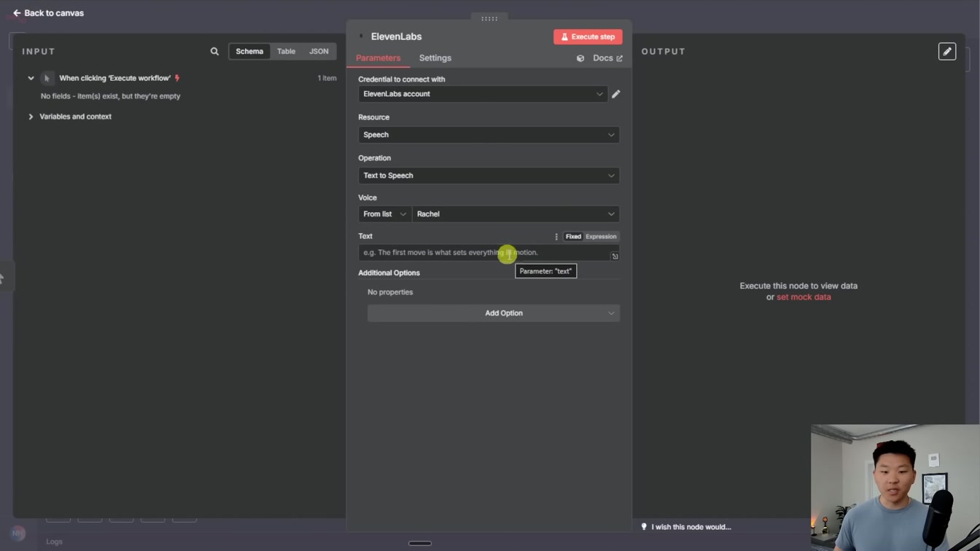Open the Add Option dropdown

pos(494,313)
